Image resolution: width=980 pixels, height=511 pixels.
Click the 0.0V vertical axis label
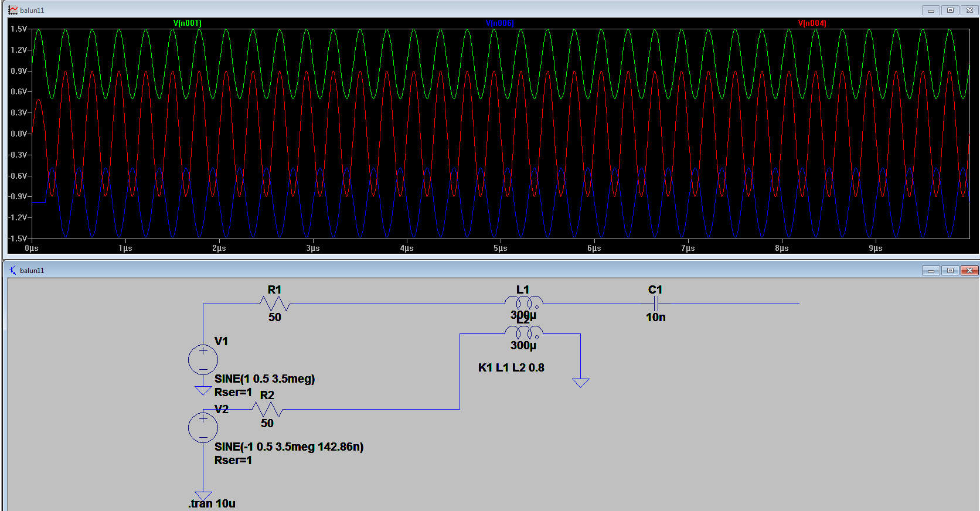pos(19,134)
